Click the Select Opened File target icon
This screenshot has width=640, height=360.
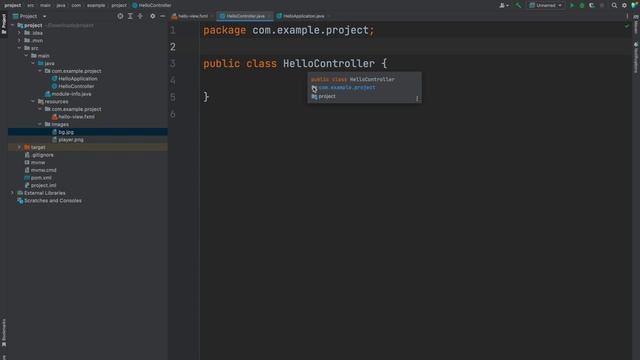point(120,16)
